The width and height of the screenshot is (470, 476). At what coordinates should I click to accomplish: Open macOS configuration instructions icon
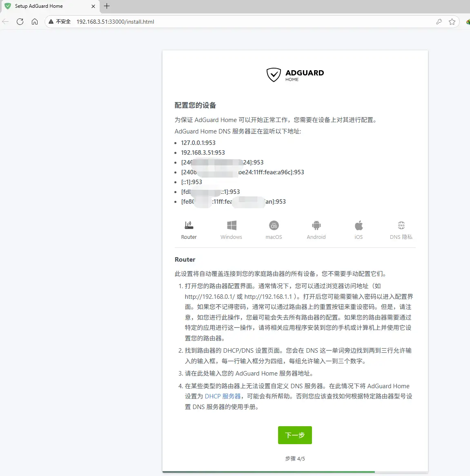click(274, 225)
